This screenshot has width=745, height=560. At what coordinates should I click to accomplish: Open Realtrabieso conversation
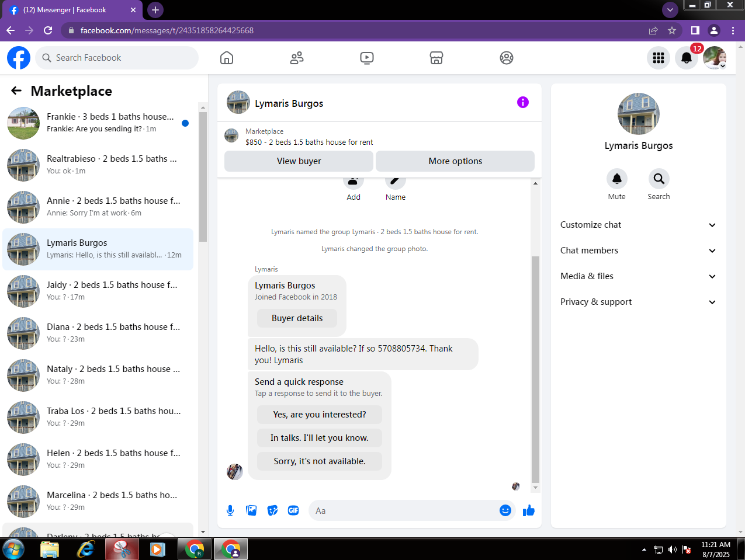(x=98, y=165)
